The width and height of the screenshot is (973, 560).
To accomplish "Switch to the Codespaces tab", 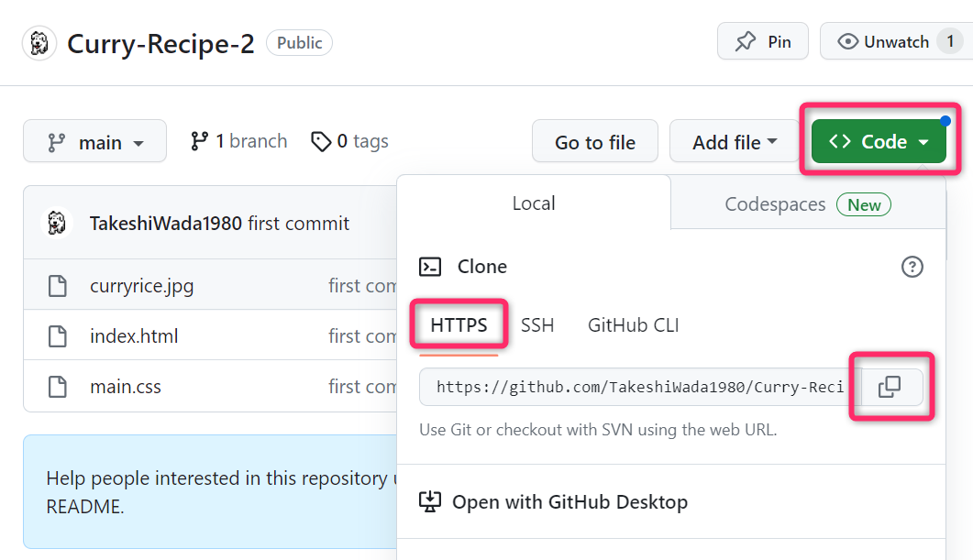I will pyautogui.click(x=807, y=204).
